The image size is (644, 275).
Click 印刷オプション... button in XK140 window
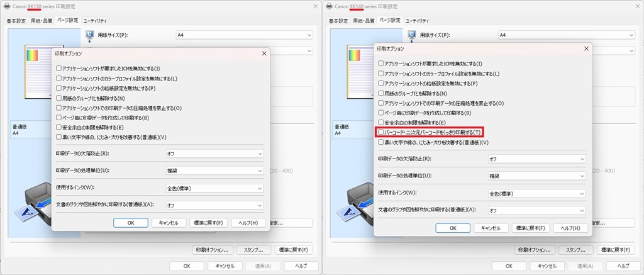click(x=535, y=250)
